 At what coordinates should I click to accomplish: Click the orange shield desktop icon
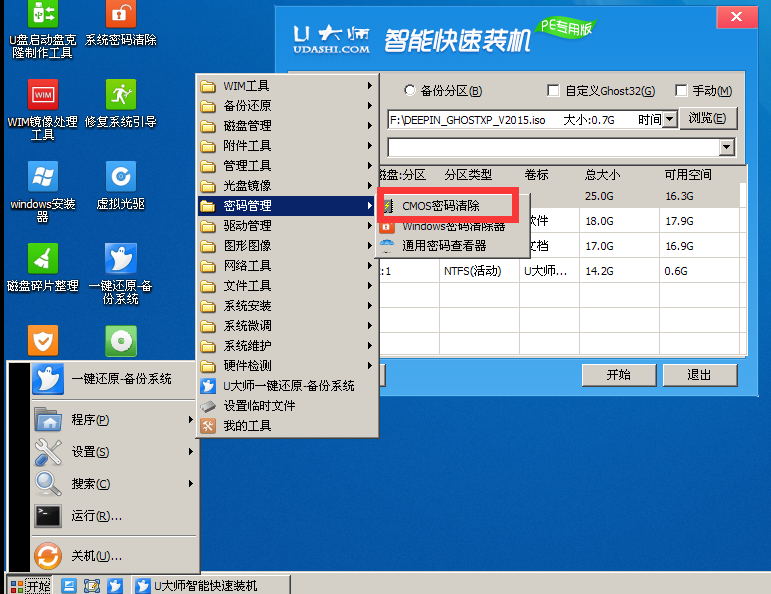coord(43,340)
